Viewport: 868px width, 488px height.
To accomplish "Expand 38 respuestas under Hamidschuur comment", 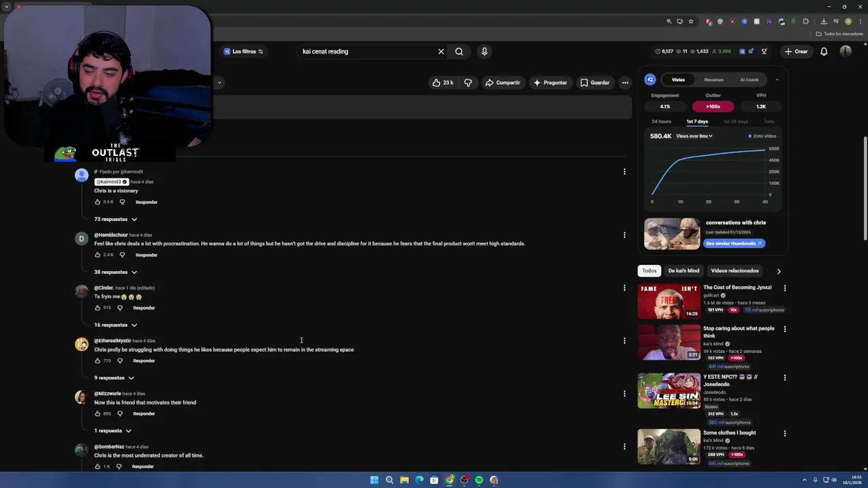I will click(x=115, y=272).
